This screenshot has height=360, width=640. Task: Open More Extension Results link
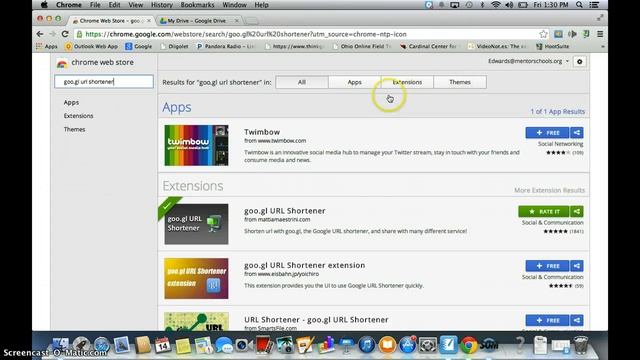click(x=549, y=190)
